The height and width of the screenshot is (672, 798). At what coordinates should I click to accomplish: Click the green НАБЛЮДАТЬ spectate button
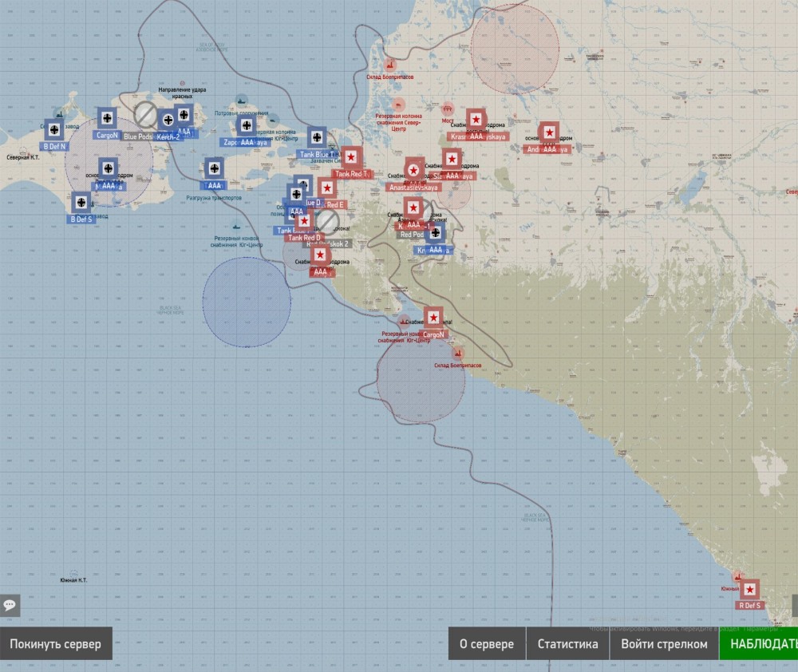759,644
